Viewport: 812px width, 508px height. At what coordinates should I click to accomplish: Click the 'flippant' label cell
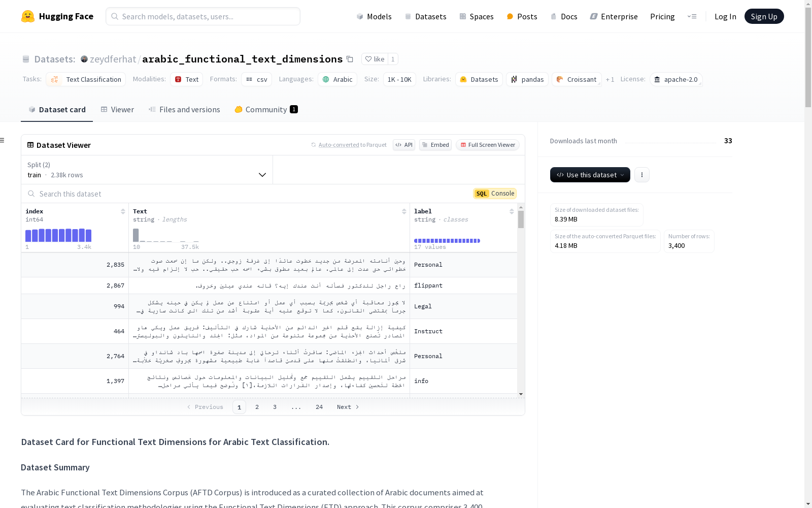(x=463, y=285)
